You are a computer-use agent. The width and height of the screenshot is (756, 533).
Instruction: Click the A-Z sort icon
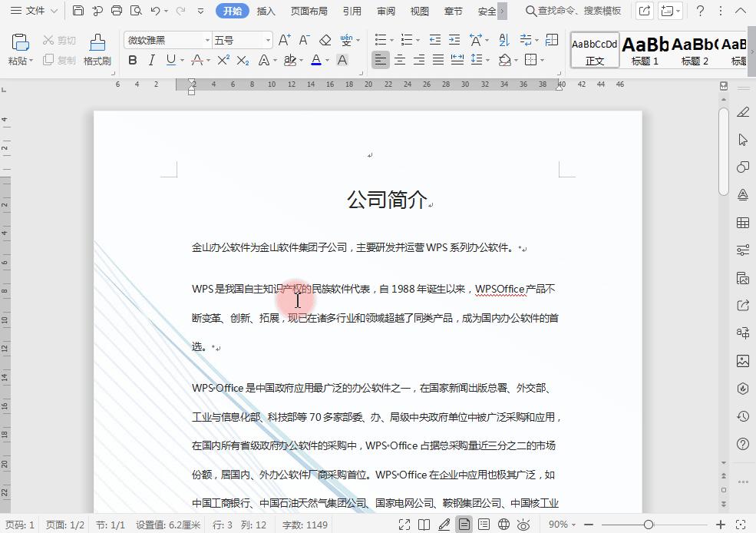click(x=503, y=38)
